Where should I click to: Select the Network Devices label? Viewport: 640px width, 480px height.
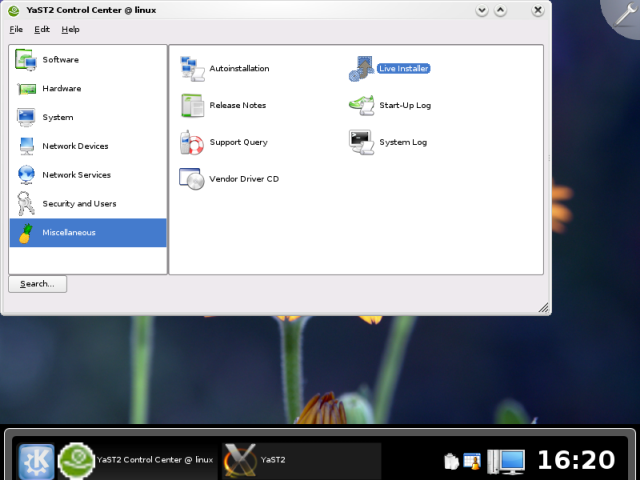(75, 146)
